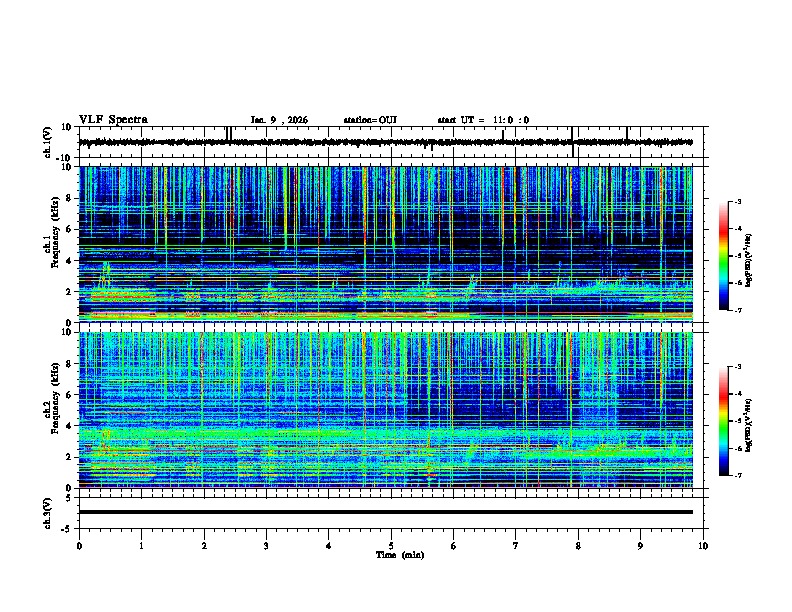This screenshot has height=612, width=792.
Task: Click the "4" kHz tick on ch.1 spectrogram
Action: [71, 261]
